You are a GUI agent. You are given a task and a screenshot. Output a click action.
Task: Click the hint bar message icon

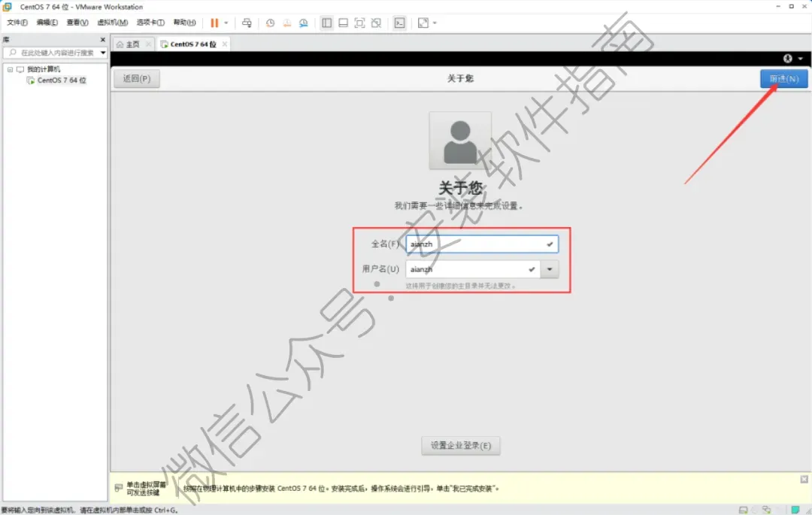tap(119, 488)
